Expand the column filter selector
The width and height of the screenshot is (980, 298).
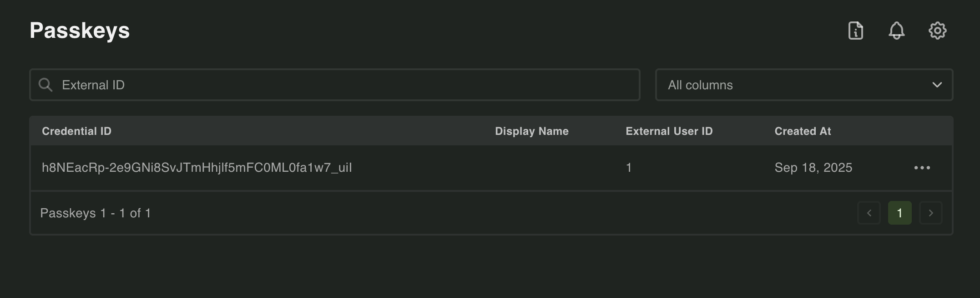click(804, 85)
